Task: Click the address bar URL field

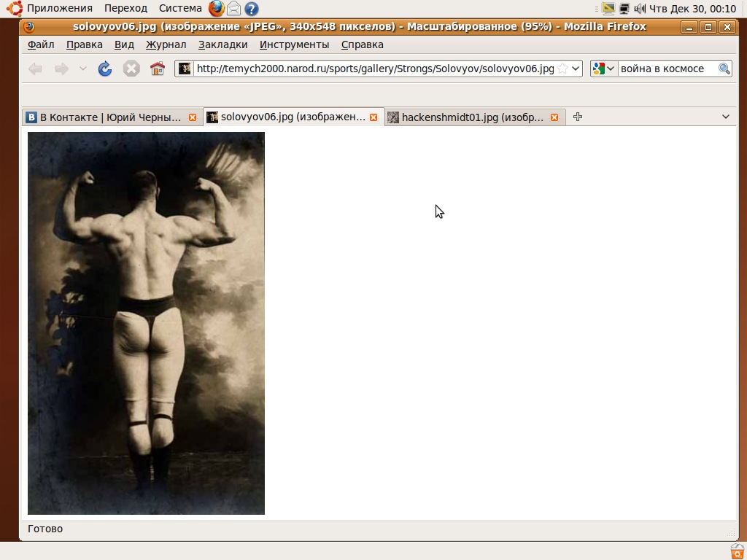Action: 372,69
